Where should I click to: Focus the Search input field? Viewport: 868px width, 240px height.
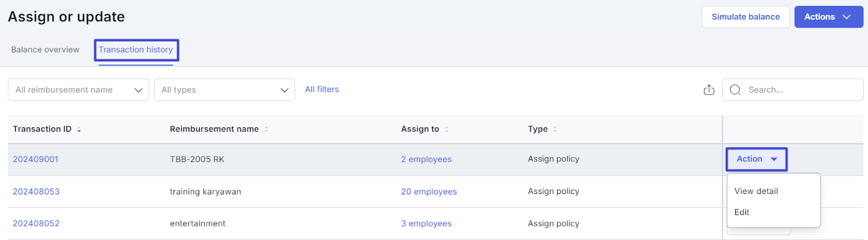coord(793,90)
